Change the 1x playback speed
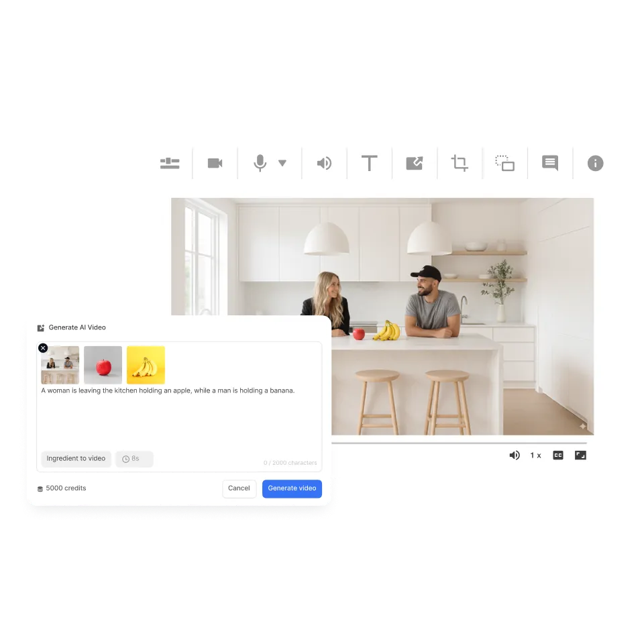Image resolution: width=644 pixels, height=644 pixels. [x=535, y=455]
